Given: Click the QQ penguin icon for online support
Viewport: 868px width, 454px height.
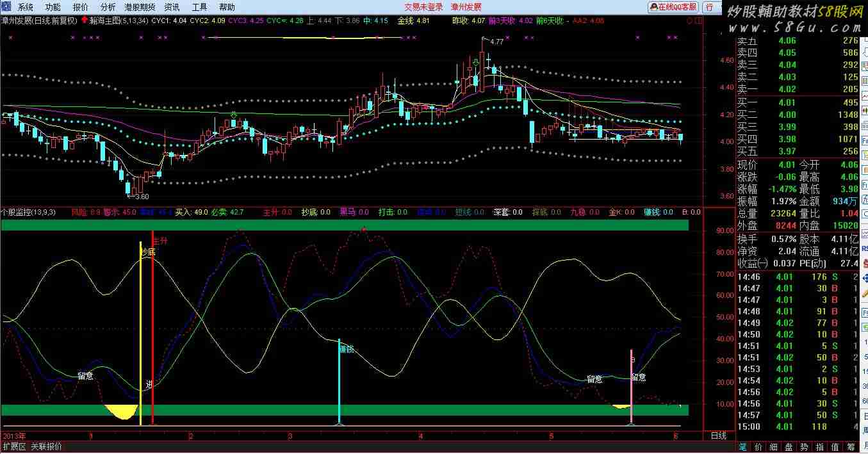Looking at the screenshot, I should click(654, 8).
